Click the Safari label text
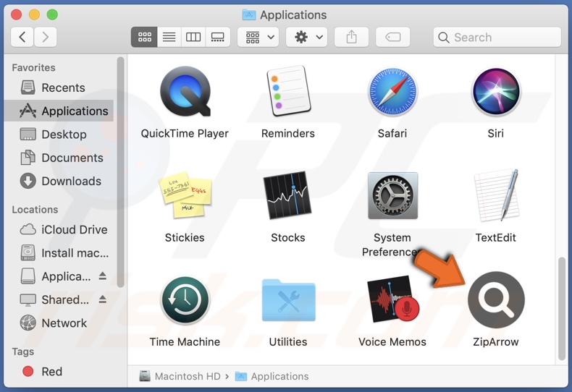Screen dimensions: 572x392 point(392,133)
